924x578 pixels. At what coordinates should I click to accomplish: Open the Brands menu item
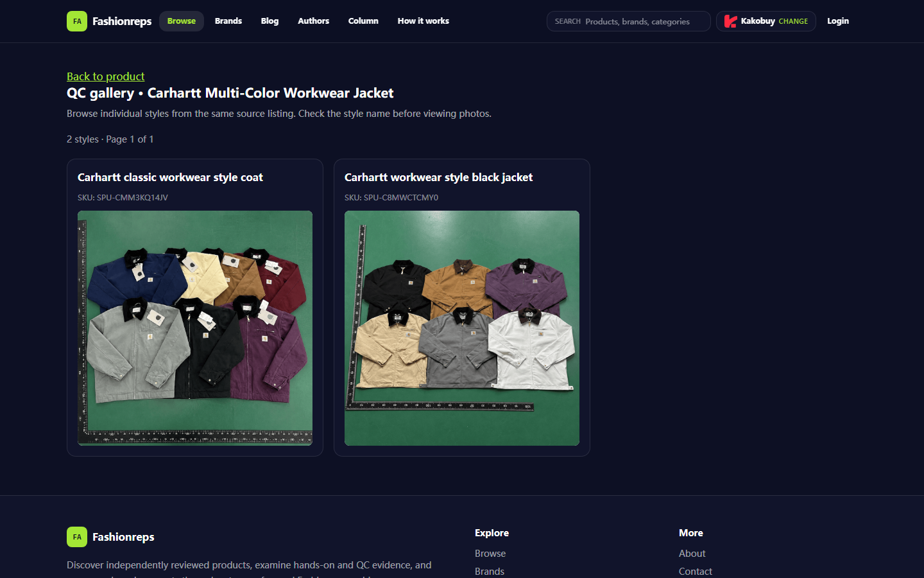pyautogui.click(x=228, y=21)
